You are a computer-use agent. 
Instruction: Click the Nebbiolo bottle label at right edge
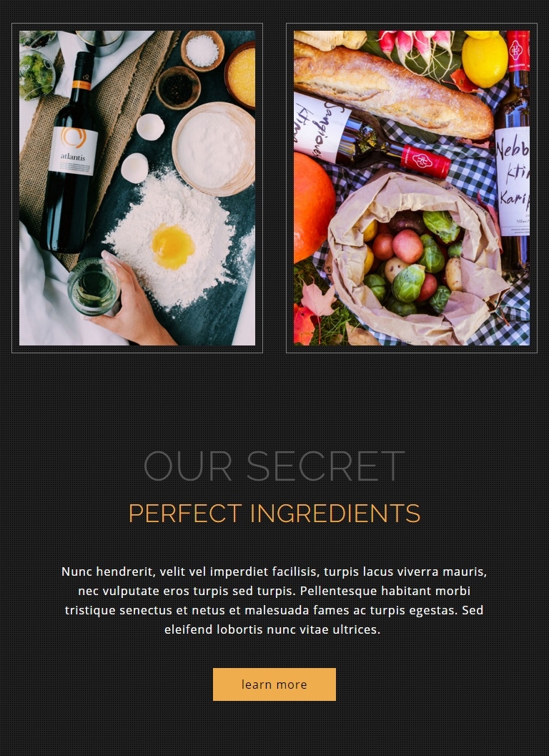513,181
